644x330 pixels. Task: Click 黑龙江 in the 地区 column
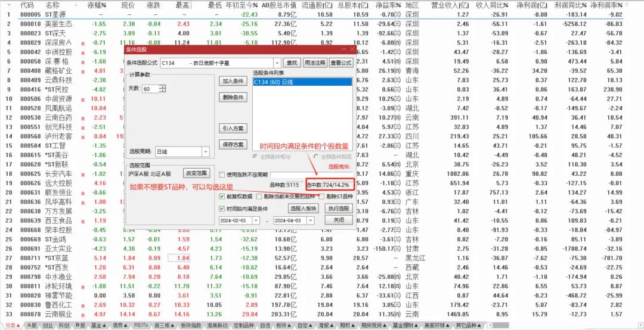(415, 258)
